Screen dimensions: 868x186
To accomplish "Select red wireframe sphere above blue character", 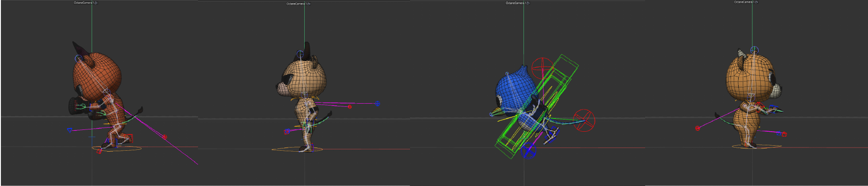I will point(541,68).
